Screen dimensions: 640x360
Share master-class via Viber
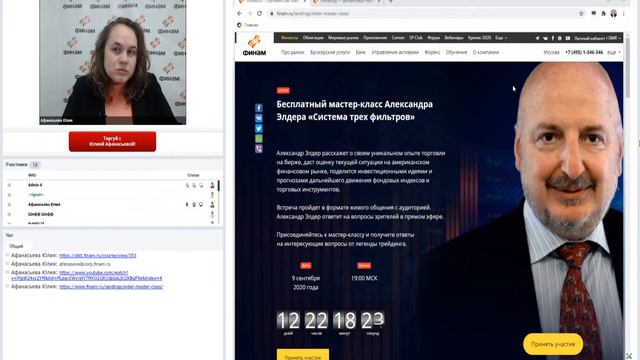(x=259, y=149)
